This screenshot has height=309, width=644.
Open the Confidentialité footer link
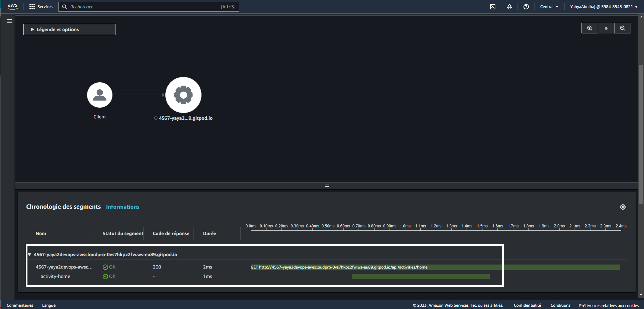point(528,305)
